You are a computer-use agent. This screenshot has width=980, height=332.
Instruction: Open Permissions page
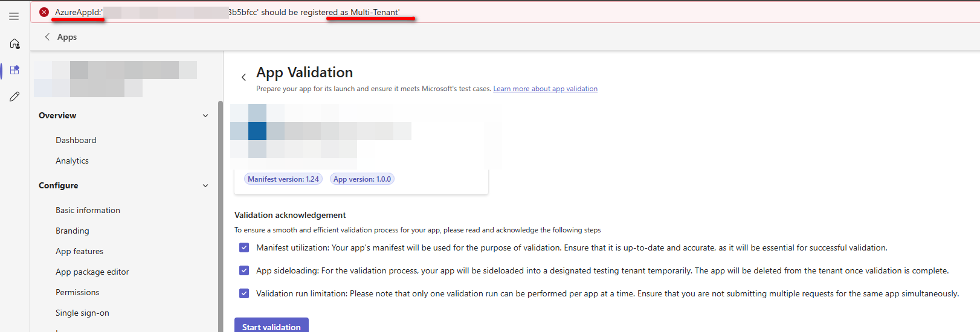[x=77, y=292]
